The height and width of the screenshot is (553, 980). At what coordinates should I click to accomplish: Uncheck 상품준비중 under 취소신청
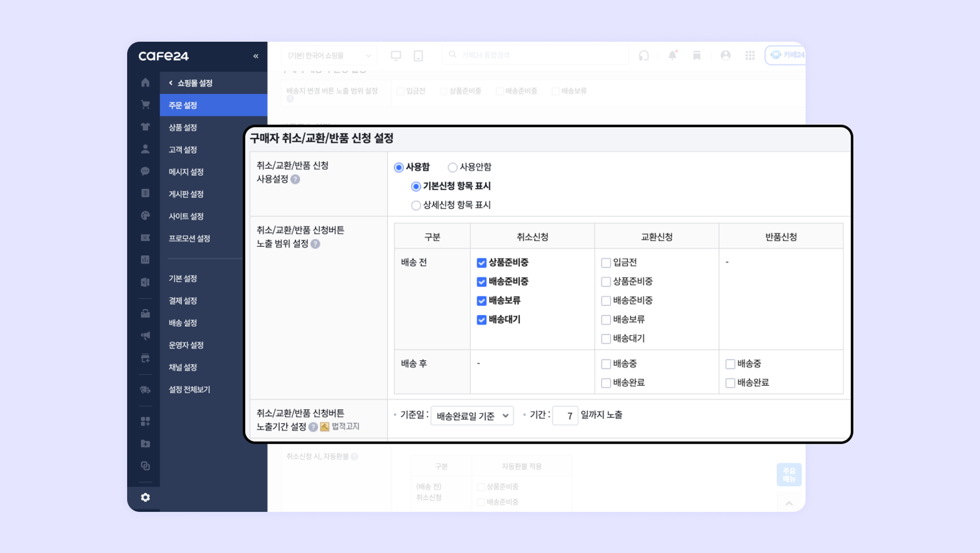(x=481, y=263)
